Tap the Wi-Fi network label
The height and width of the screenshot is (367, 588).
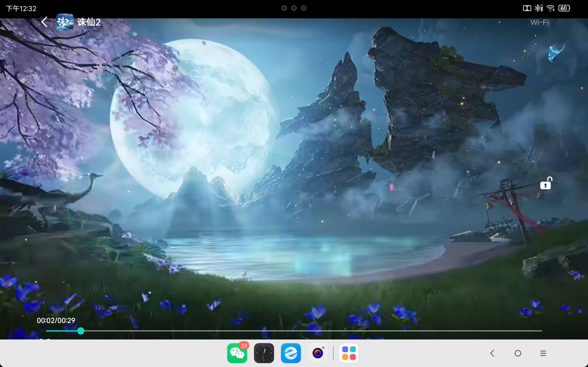(x=539, y=22)
